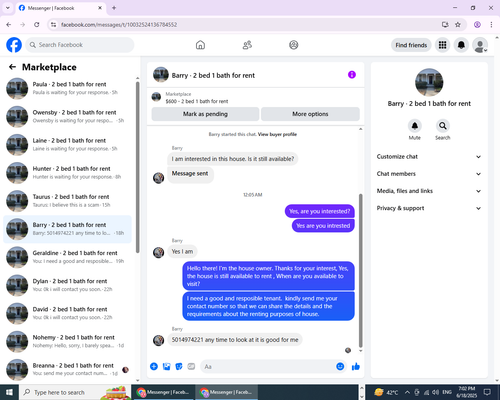Click the conversation list scrollbar

[138, 167]
